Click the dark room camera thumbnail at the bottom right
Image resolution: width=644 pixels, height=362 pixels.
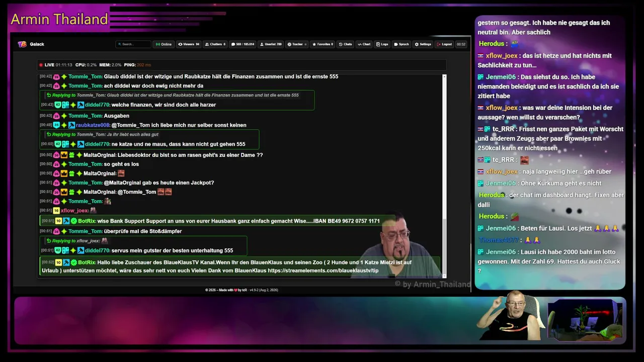point(585,320)
